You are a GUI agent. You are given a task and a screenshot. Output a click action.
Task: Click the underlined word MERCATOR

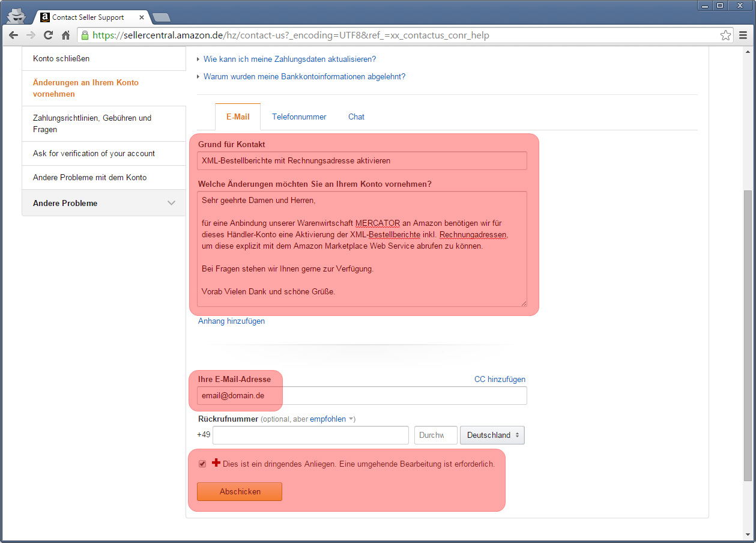pyautogui.click(x=378, y=223)
